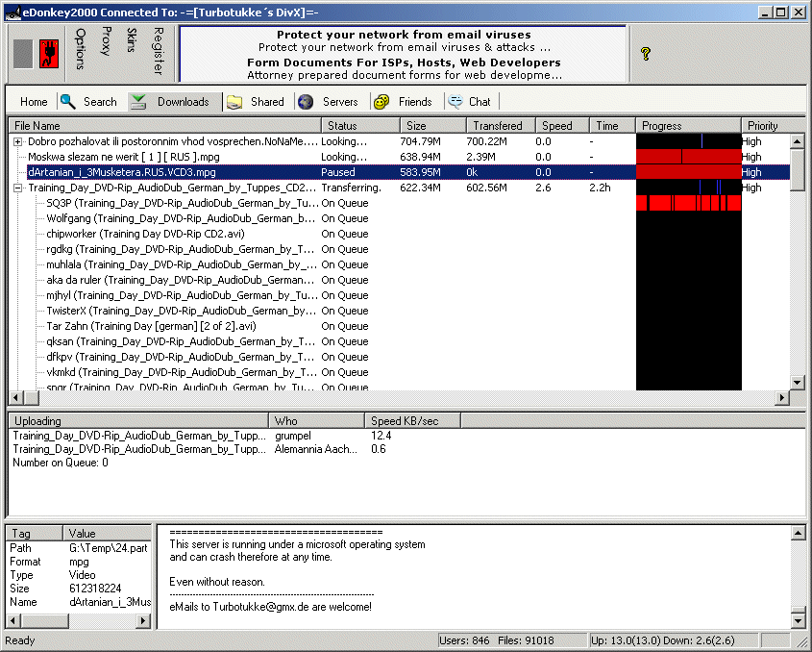Sort downloads by Time column header

tap(613, 125)
